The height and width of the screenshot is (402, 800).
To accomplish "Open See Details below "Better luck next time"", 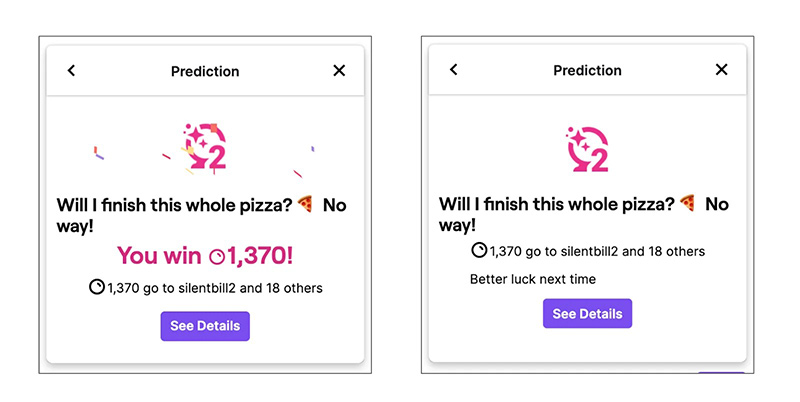I will pos(587,314).
